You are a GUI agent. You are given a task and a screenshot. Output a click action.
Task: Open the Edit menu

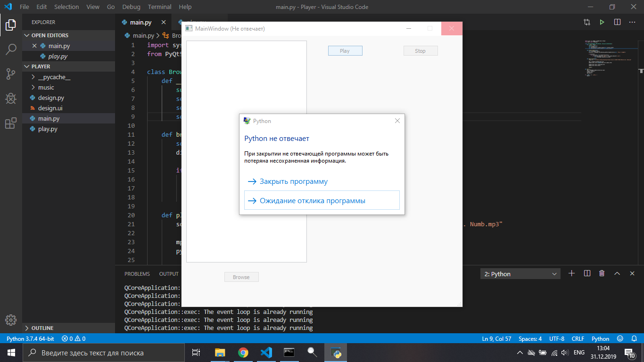pyautogui.click(x=41, y=7)
